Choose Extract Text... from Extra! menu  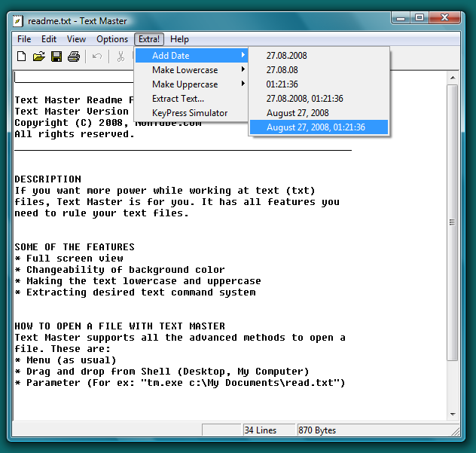[x=178, y=99]
